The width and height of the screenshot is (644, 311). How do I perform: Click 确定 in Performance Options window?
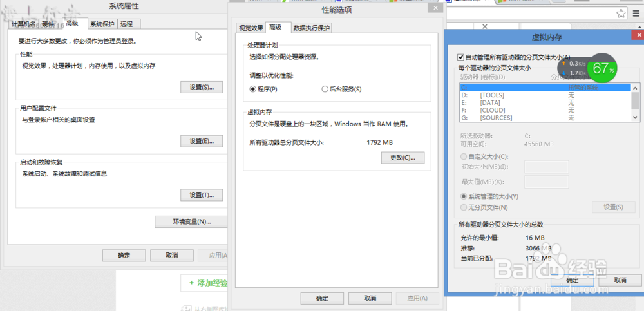322,298
